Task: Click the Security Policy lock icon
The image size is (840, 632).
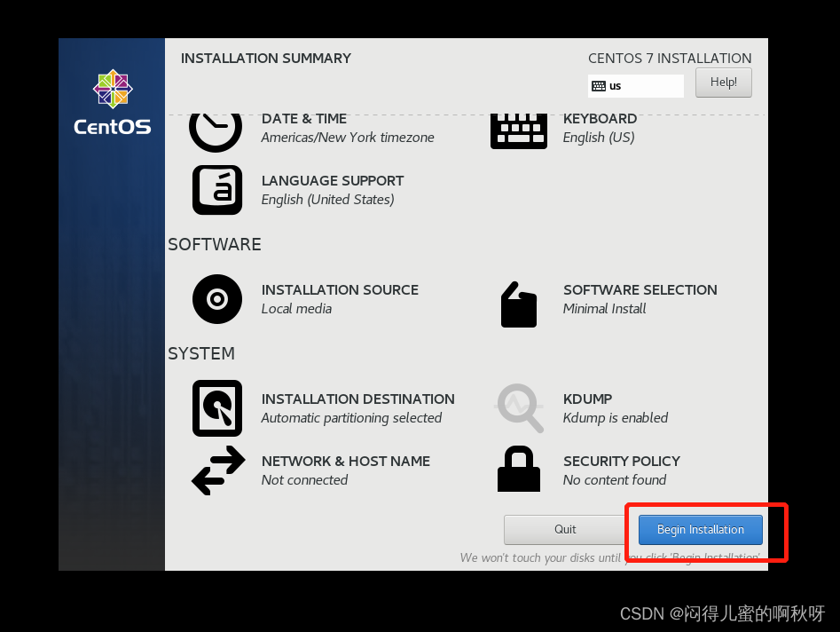Action: tap(519, 469)
